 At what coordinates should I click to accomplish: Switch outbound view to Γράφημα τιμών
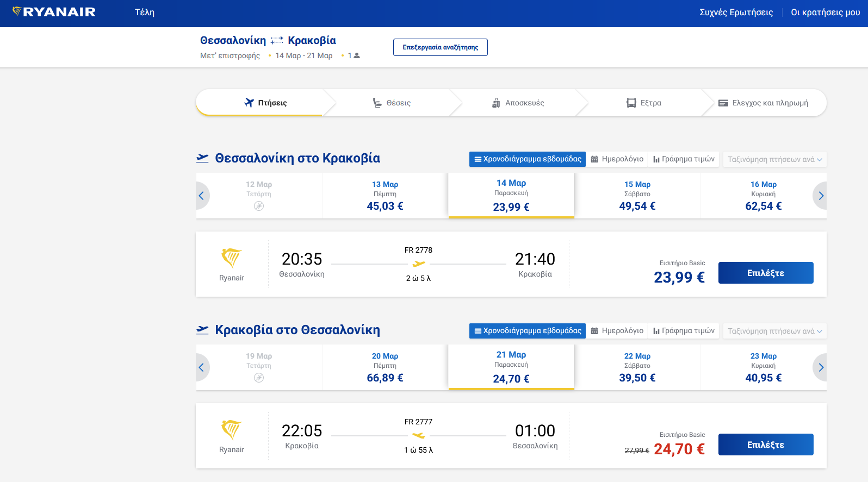(684, 159)
